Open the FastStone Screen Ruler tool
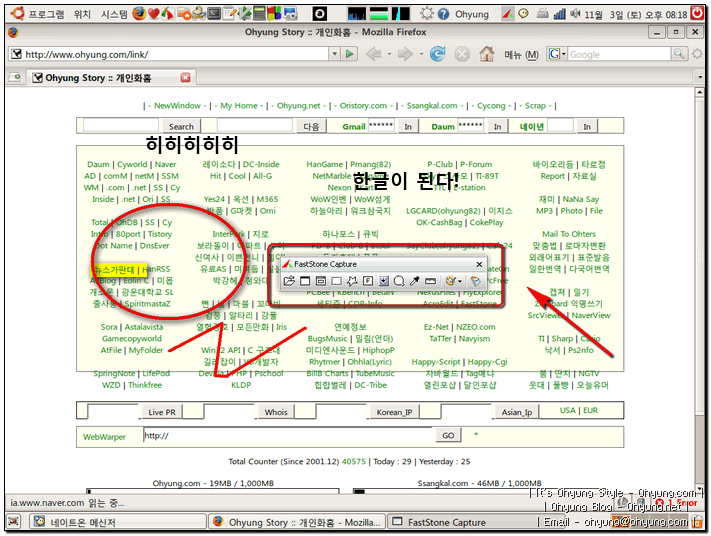 (x=430, y=282)
